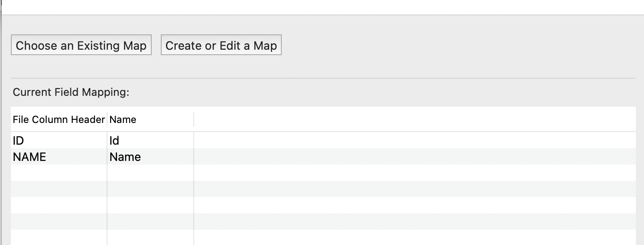644x245 pixels.
Task: Click the column divider right of the Name header
Action: 194,120
